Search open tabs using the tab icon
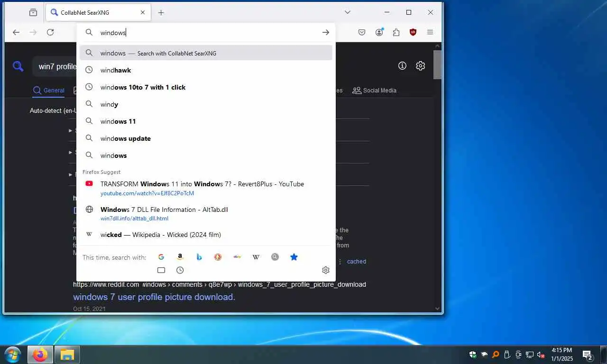Image resolution: width=607 pixels, height=364 pixels. [x=161, y=270]
